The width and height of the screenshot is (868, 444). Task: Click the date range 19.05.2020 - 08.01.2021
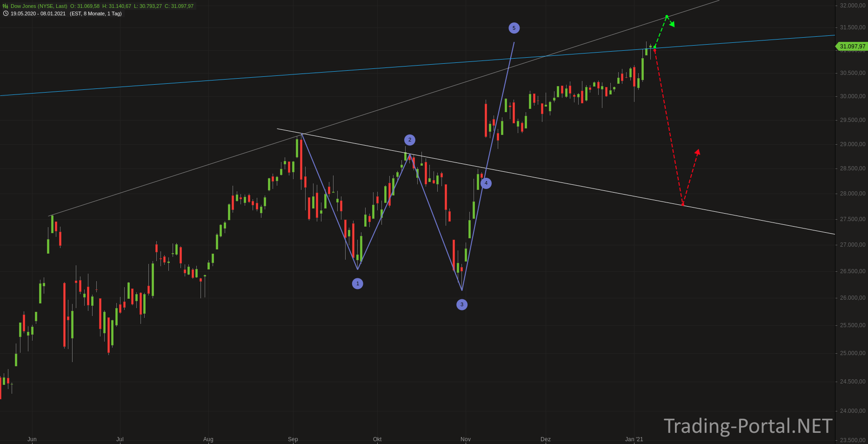pyautogui.click(x=38, y=13)
